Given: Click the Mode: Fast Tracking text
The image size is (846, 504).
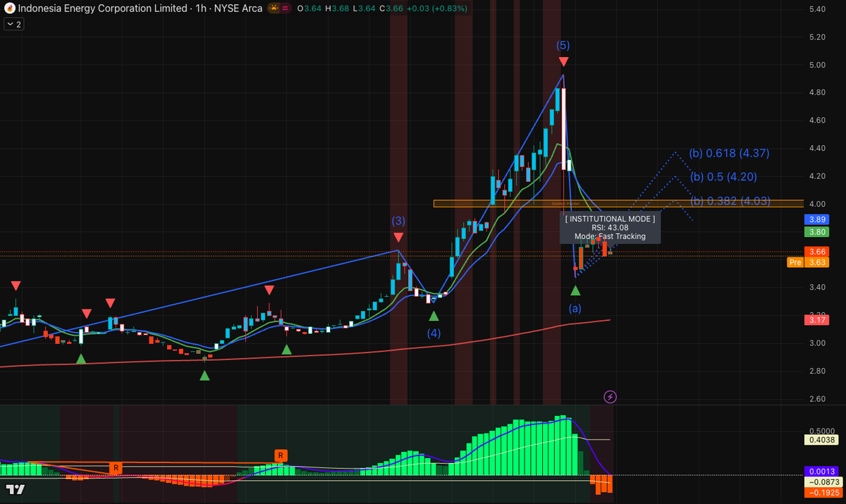Looking at the screenshot, I should click(611, 236).
